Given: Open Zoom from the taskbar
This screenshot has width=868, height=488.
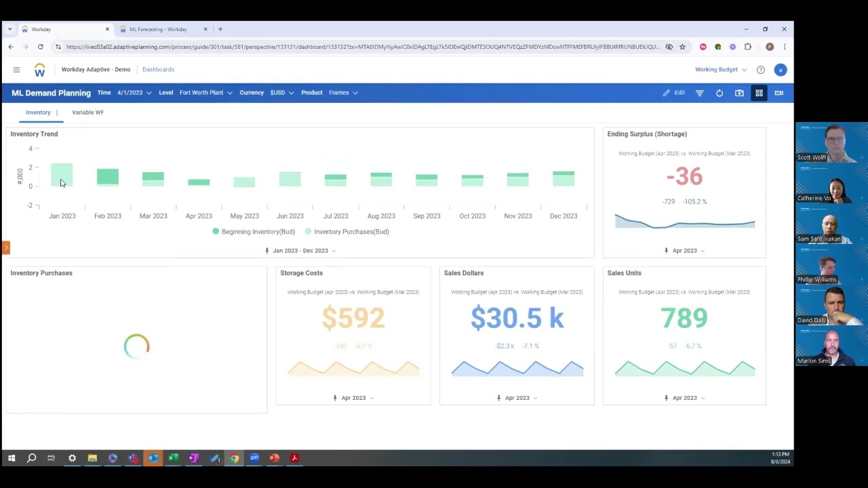Looking at the screenshot, I should pos(254,458).
